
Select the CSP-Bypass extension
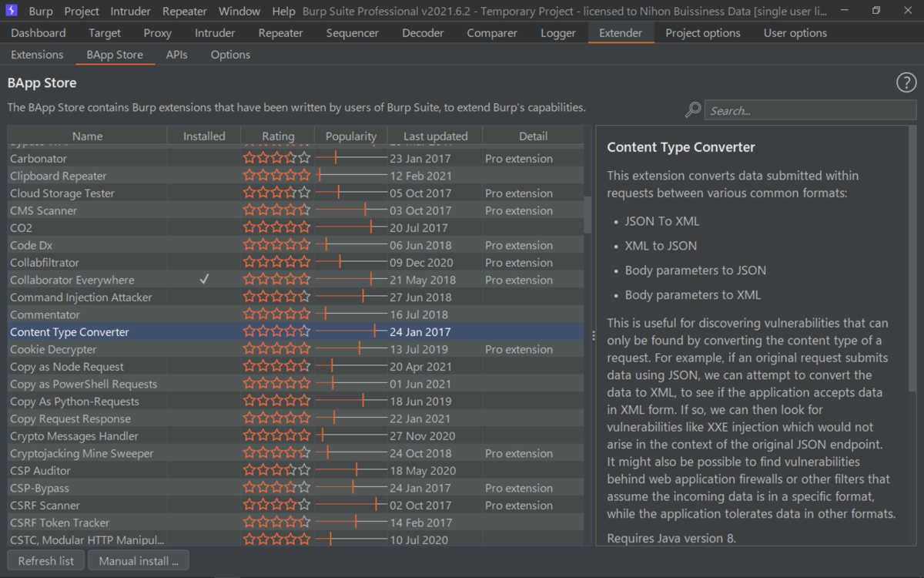pos(296,488)
